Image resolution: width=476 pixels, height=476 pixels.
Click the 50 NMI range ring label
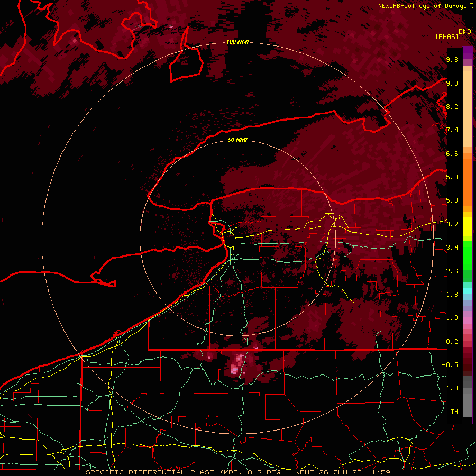tap(237, 140)
